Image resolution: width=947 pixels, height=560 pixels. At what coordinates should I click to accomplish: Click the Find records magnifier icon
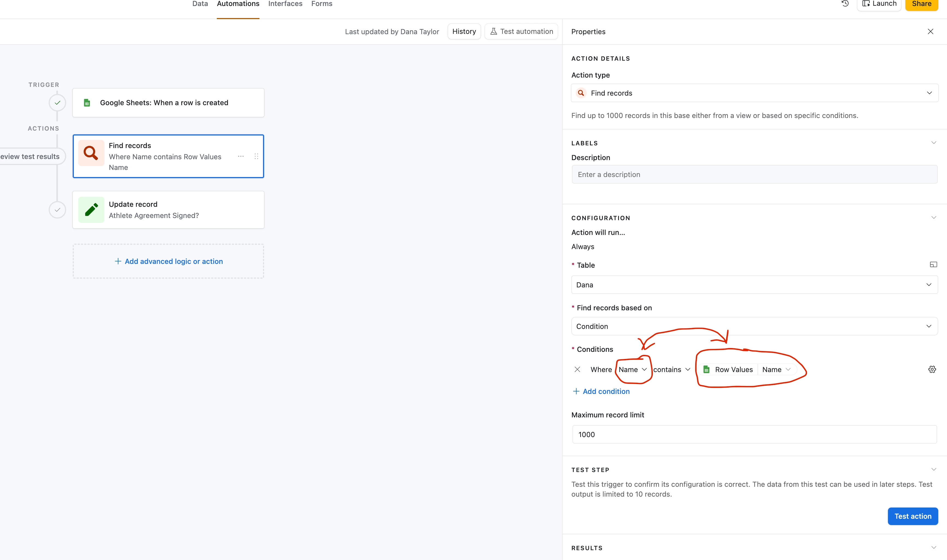(91, 153)
